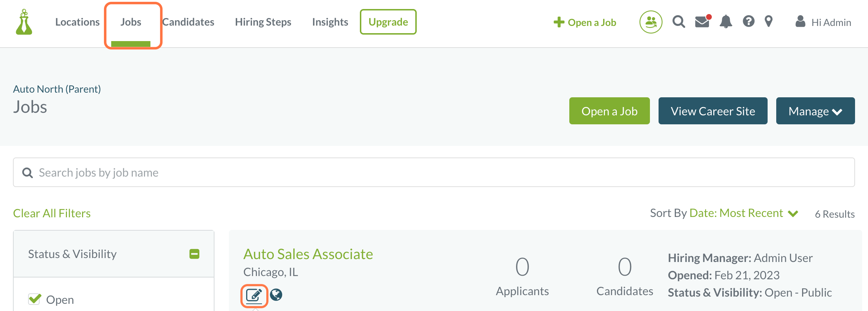Open the magnifying glass search icon
Viewport: 868px width, 311px height.
coord(679,22)
